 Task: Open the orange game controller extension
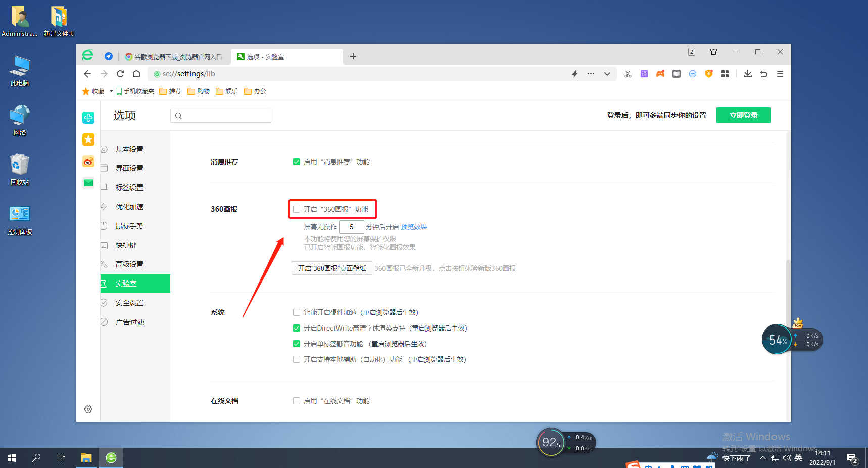[x=660, y=74]
